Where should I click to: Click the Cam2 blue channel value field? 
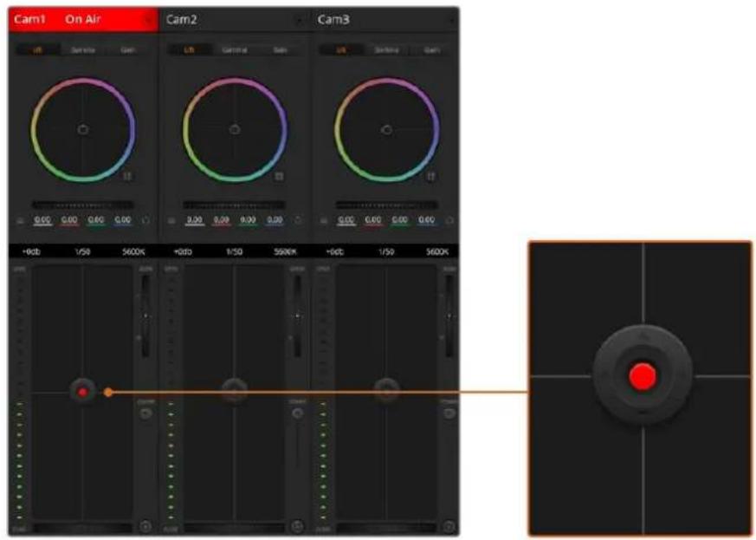pos(275,220)
